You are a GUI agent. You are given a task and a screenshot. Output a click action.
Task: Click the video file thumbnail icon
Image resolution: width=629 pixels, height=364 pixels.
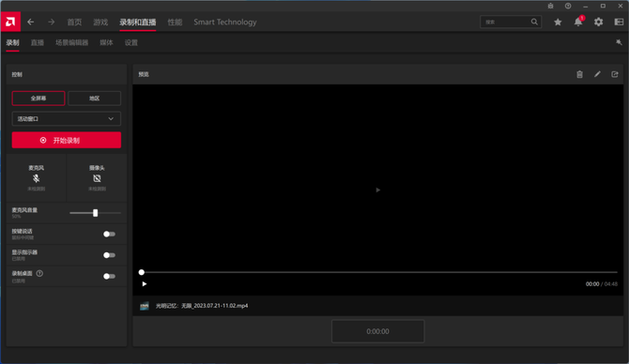point(145,306)
